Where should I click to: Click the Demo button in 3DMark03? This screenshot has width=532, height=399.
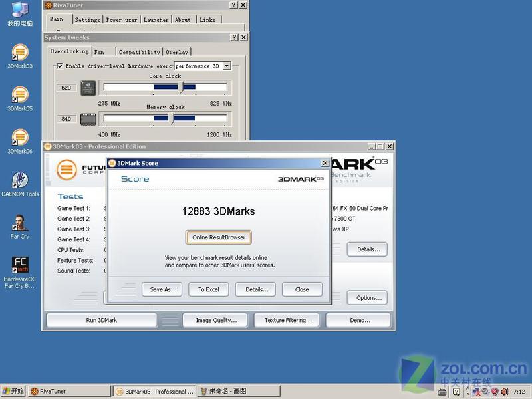358,320
